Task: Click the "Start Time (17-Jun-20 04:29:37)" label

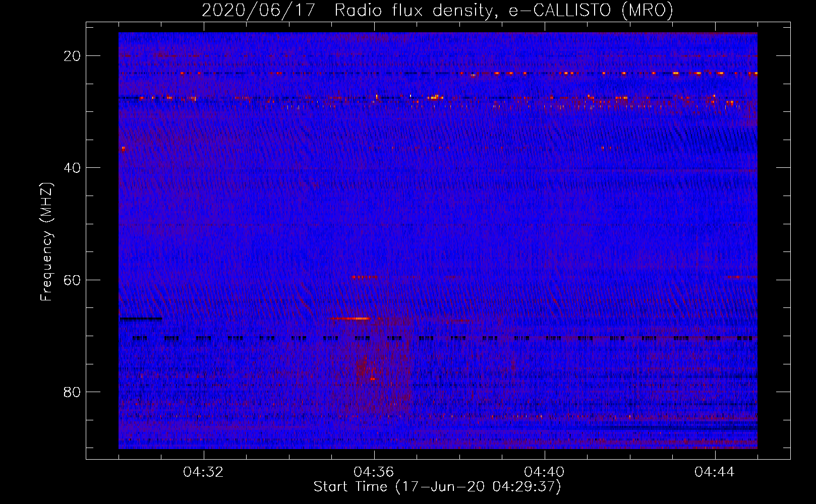Action: pos(437,487)
